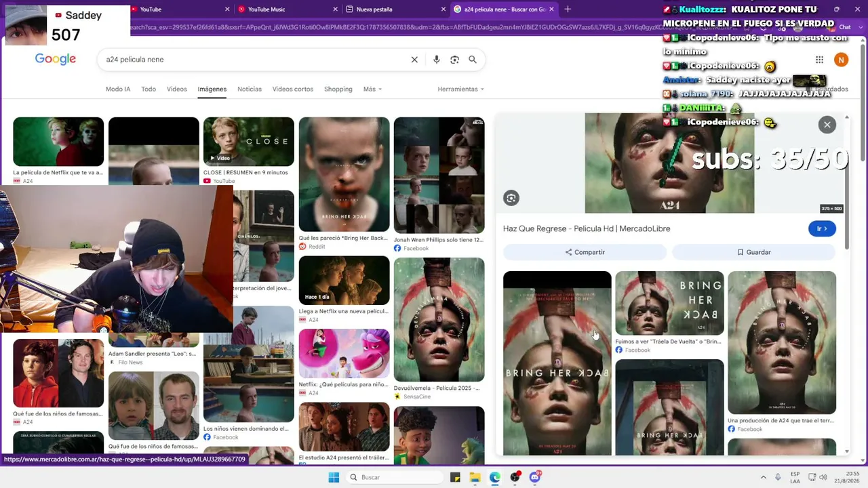Screen dimensions: 868x488
Task: Start a voice search with the microphone
Action: (x=436, y=60)
